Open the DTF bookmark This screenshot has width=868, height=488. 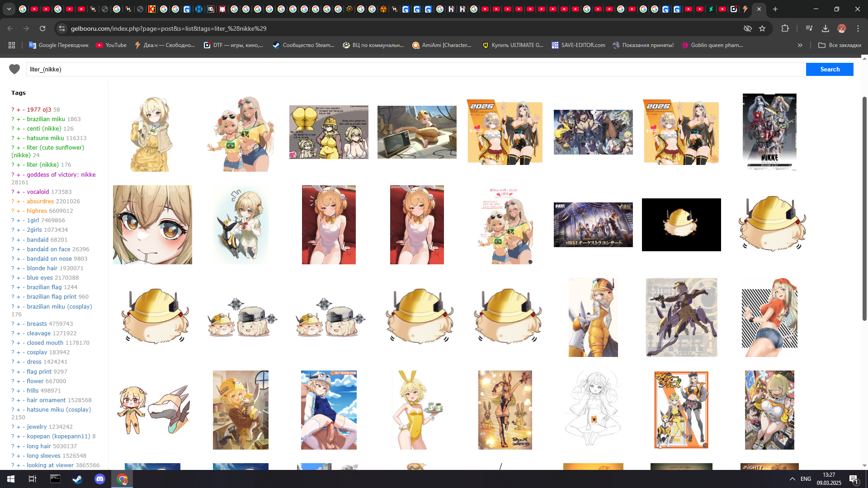pos(234,45)
